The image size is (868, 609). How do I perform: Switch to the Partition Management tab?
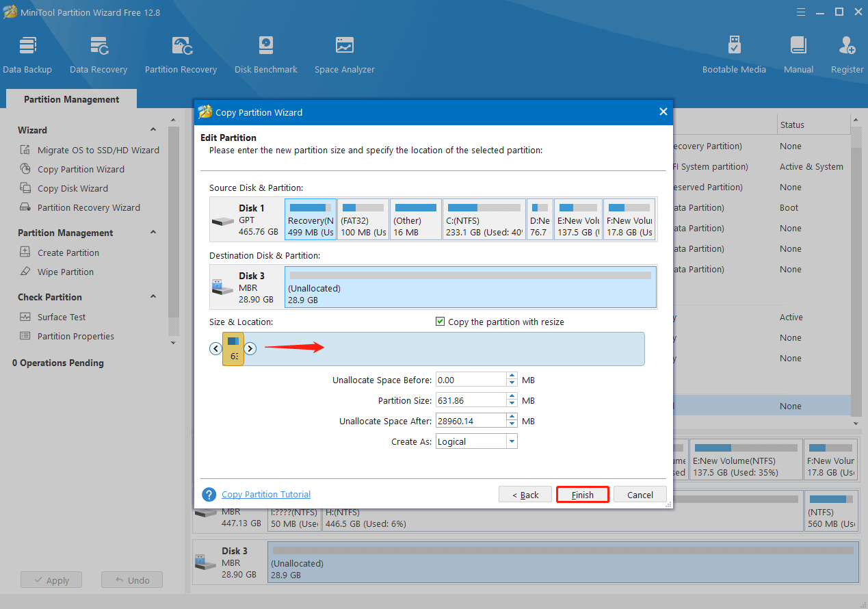pos(71,99)
